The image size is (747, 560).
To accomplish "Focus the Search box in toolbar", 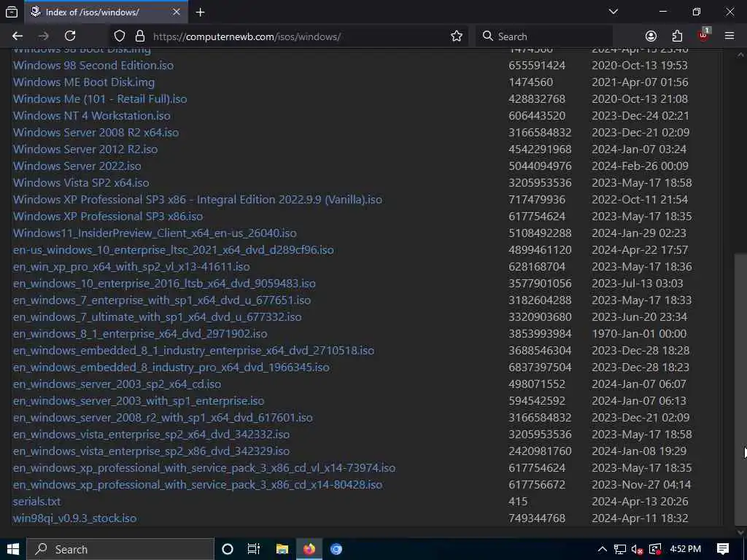I will coord(544,36).
